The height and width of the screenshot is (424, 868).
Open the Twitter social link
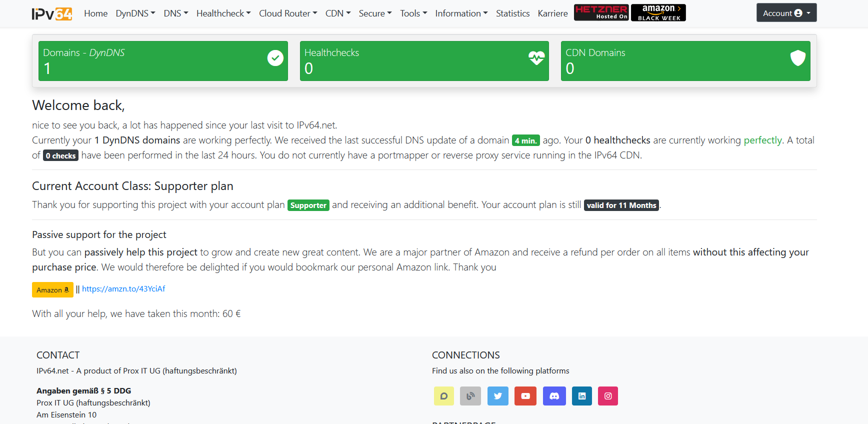pos(498,396)
